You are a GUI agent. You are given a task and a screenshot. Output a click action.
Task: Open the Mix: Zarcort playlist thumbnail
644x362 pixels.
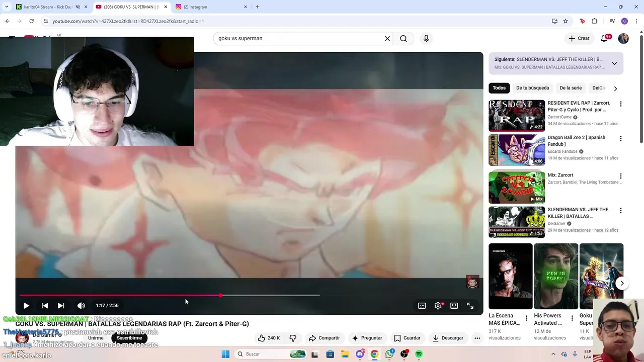[517, 187]
